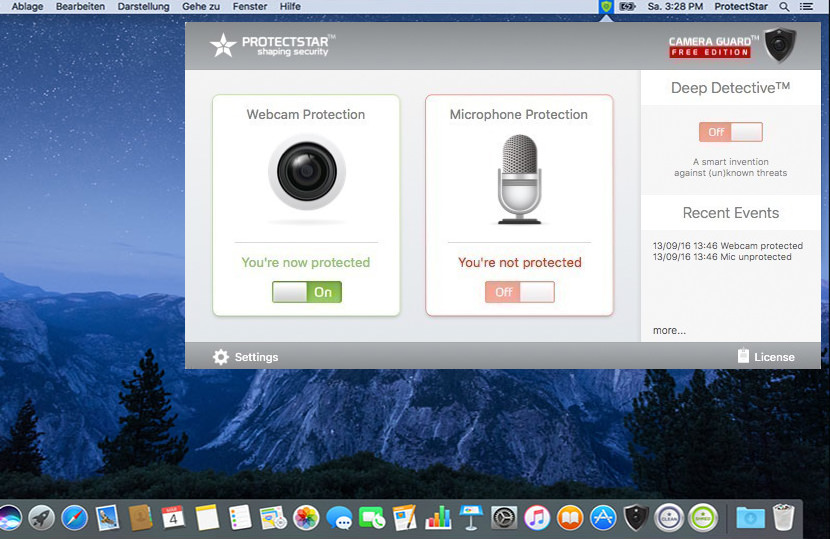The width and height of the screenshot is (830, 539).
Task: Open Launchpad from the Dock
Action: (41, 518)
